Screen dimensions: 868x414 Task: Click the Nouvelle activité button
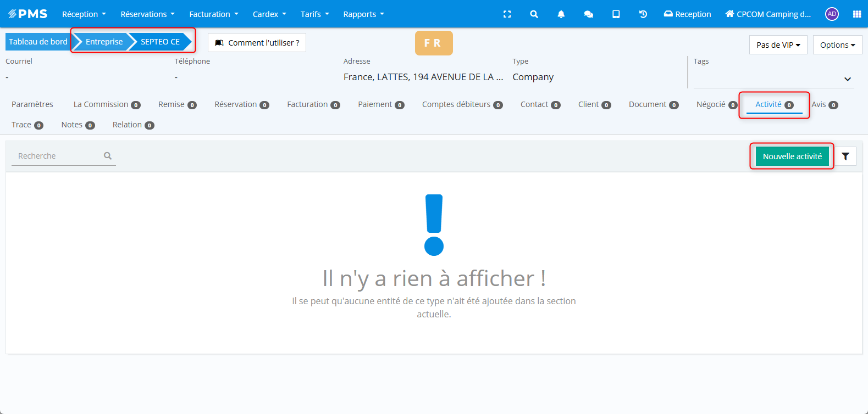coord(792,156)
